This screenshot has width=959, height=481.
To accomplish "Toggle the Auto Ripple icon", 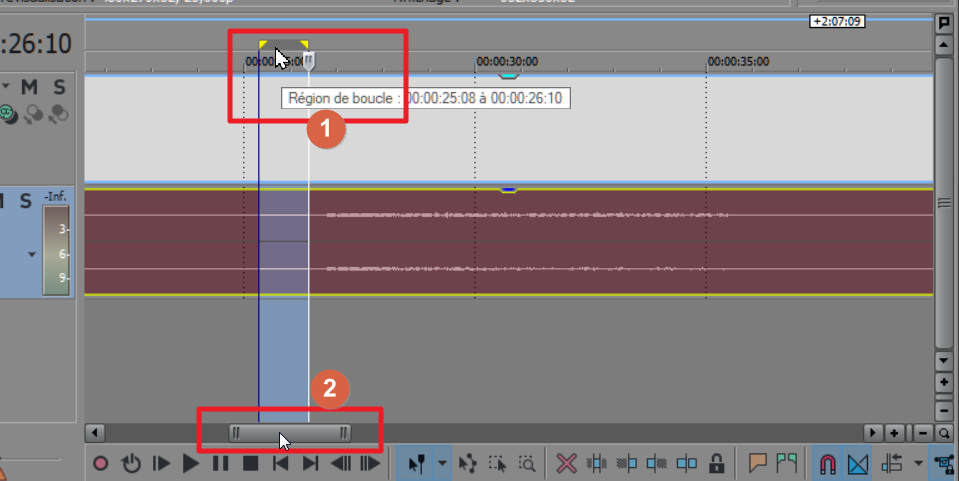I will pos(892,464).
